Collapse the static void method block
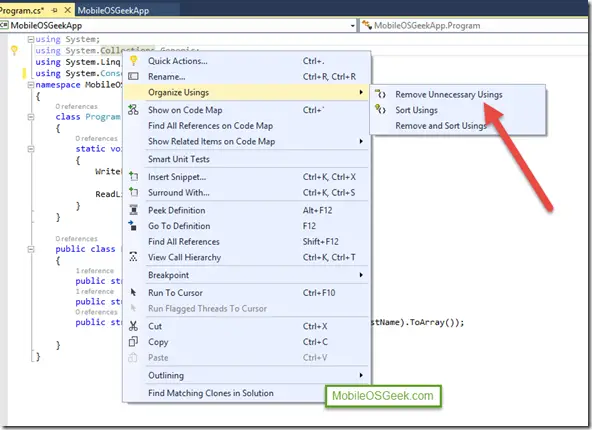The height and width of the screenshot is (430, 592). (x=31, y=149)
